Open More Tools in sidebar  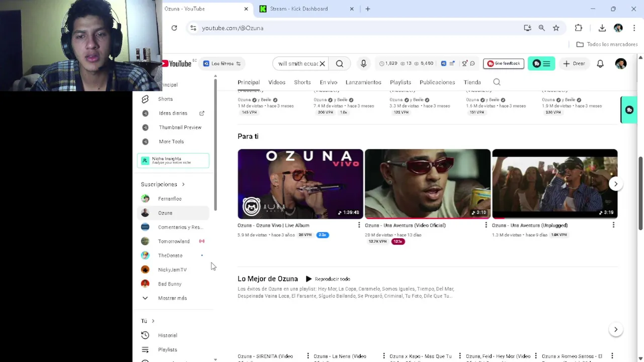coord(173,141)
